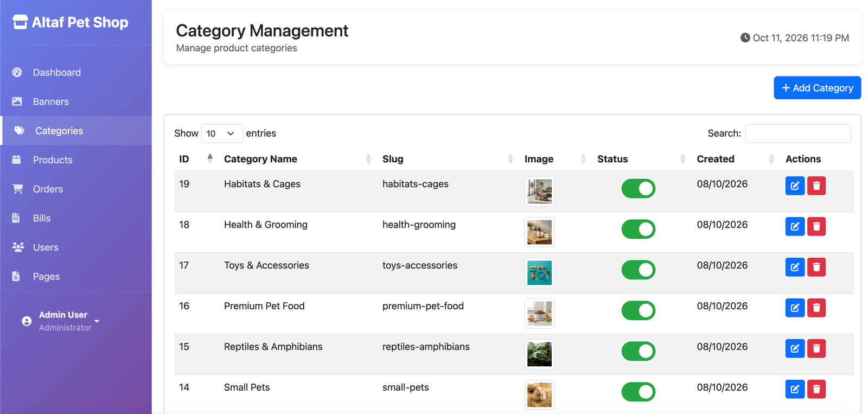Edit the Reptiles & Amphibians category

[795, 348]
